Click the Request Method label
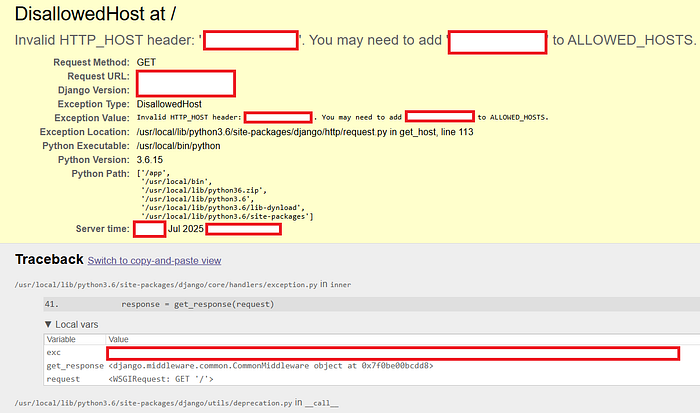 click(91, 62)
